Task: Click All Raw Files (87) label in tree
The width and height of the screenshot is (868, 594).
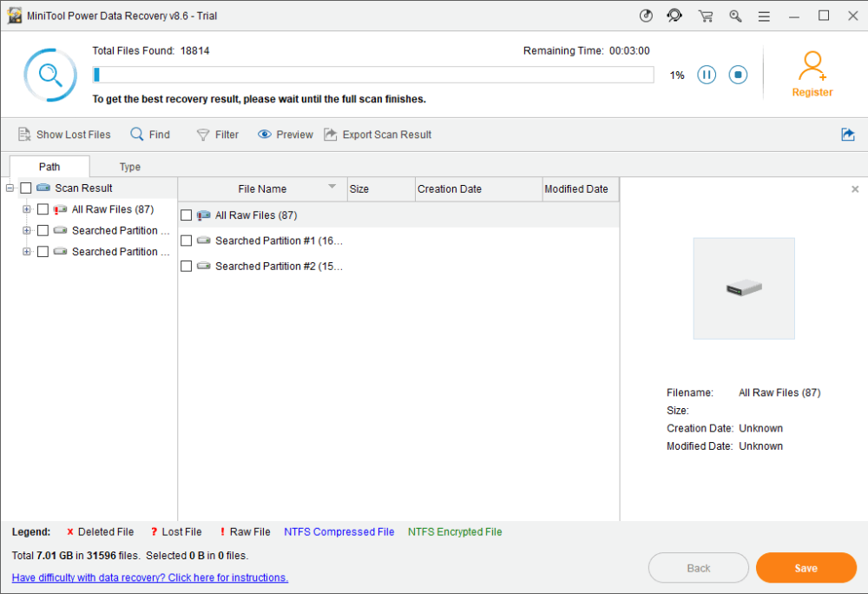Action: coord(113,209)
